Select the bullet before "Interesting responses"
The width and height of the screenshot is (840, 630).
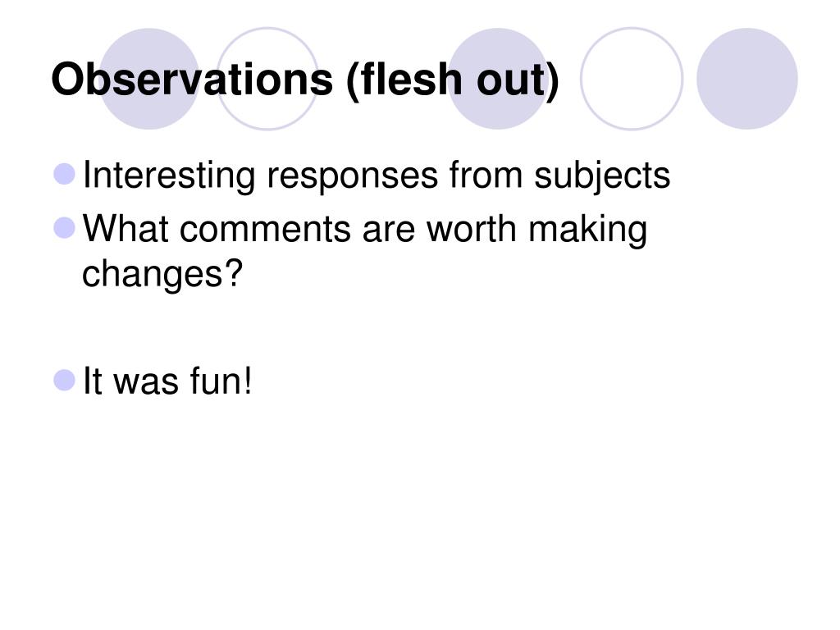coord(64,174)
